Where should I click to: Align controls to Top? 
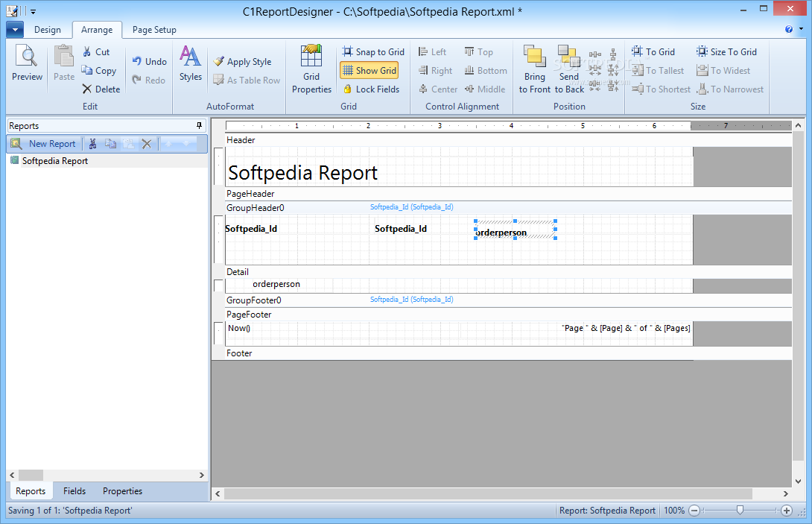click(478, 52)
